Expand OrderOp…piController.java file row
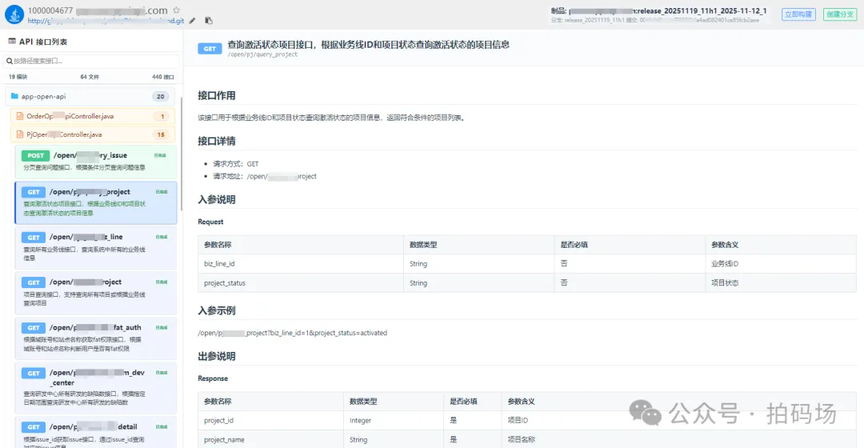The image size is (864, 448). (93, 116)
